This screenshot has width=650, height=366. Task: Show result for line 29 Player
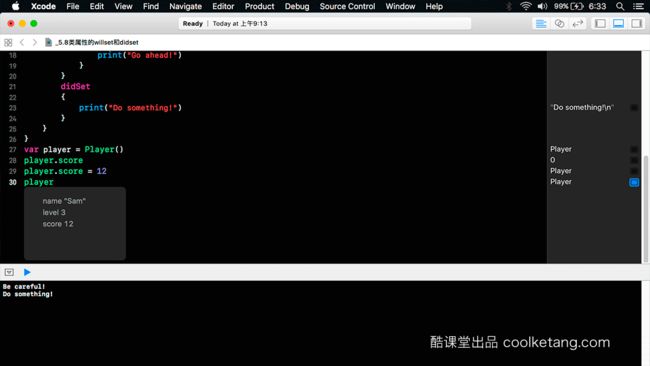pyautogui.click(x=634, y=171)
